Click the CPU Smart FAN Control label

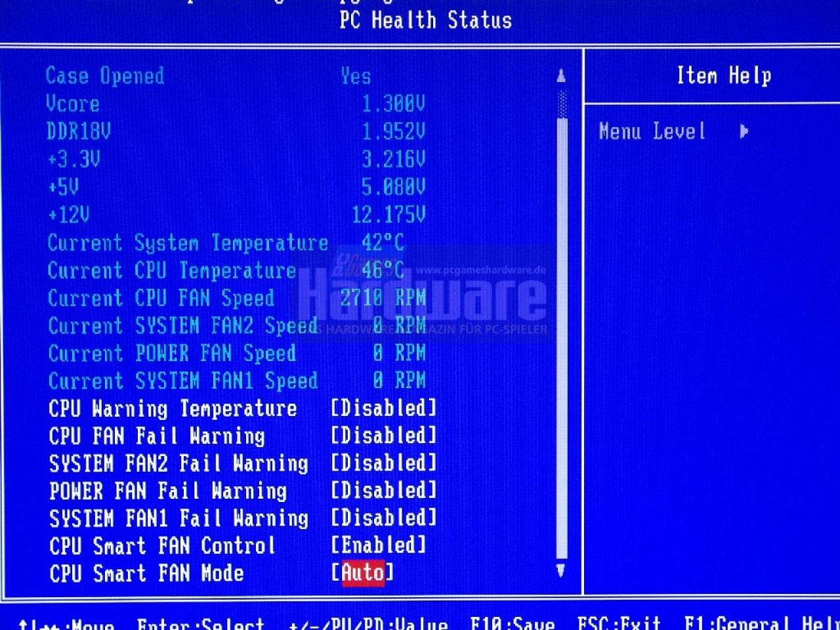(x=162, y=546)
